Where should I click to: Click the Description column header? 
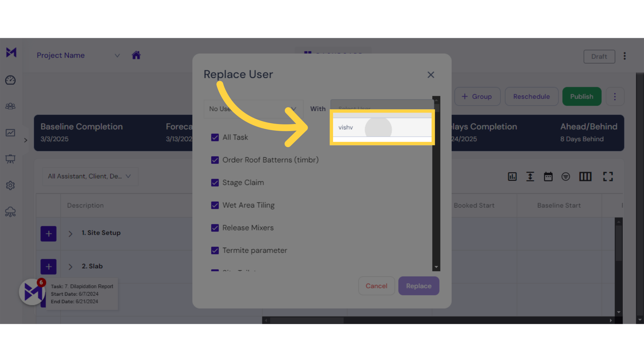85,205
